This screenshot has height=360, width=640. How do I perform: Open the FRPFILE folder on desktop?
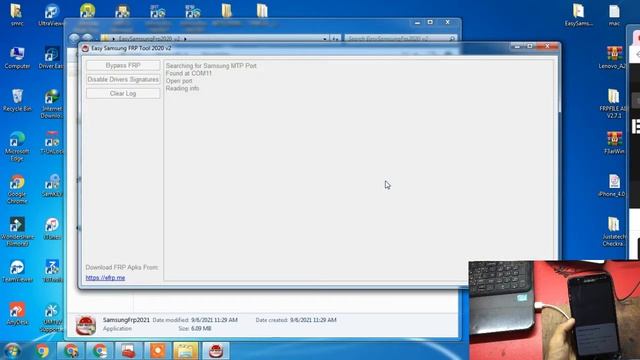coord(613,104)
